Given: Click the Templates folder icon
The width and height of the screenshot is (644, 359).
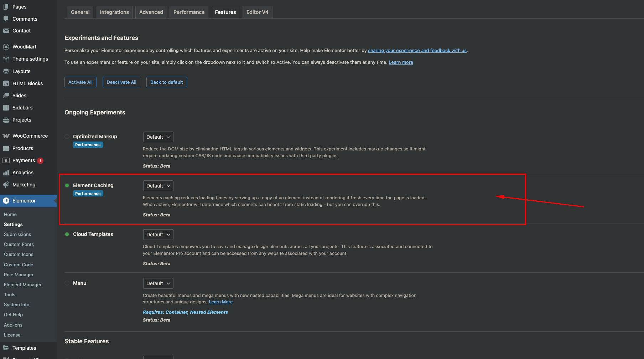Looking at the screenshot, I should 6,348.
